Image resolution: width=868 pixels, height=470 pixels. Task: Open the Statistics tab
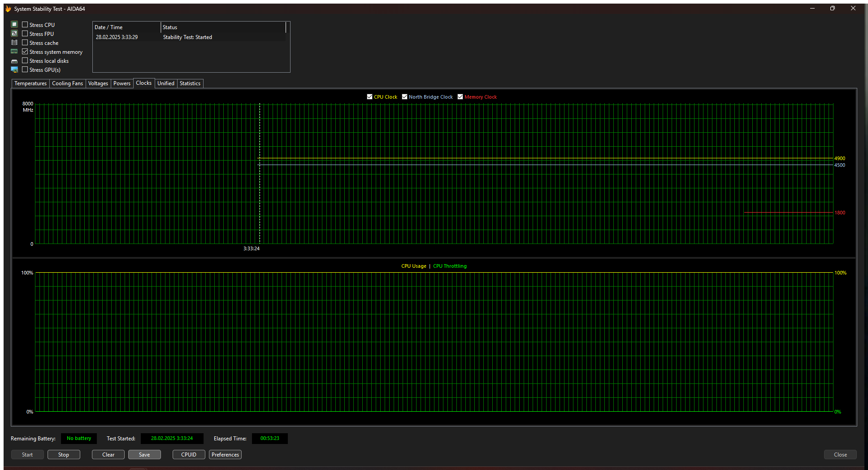[x=190, y=83]
